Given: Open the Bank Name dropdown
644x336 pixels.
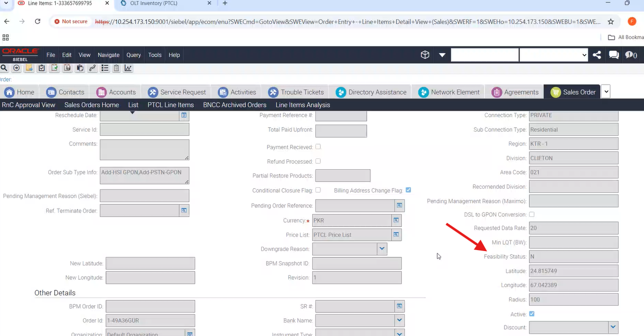Looking at the screenshot, I should pos(399,320).
